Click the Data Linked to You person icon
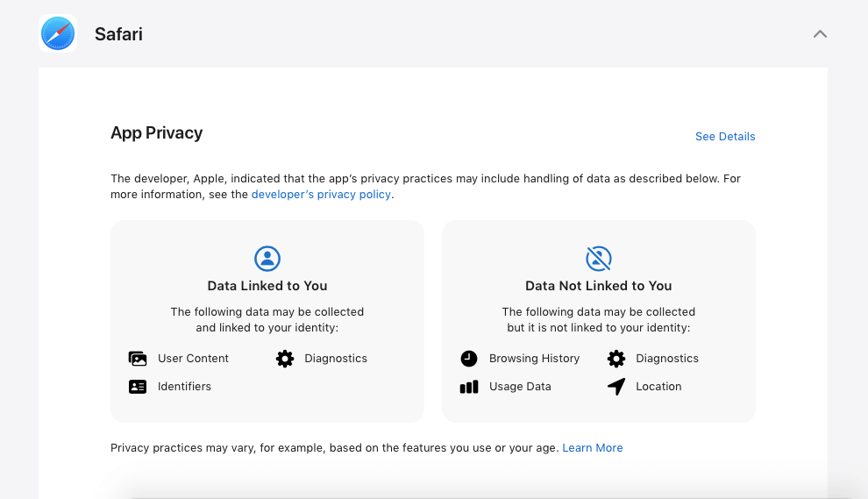Image resolution: width=868 pixels, height=499 pixels. (267, 259)
